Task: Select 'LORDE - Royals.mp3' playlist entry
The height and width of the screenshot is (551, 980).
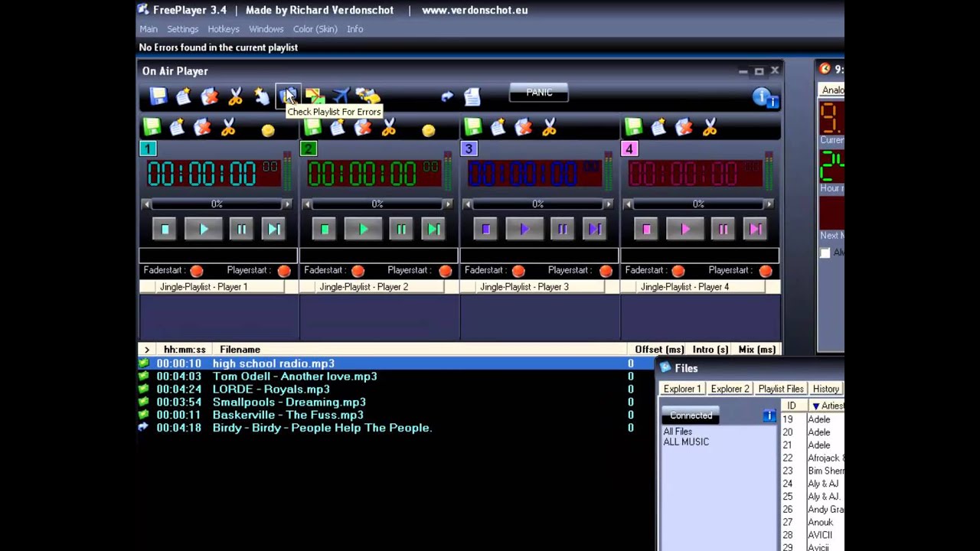Action: tap(271, 390)
